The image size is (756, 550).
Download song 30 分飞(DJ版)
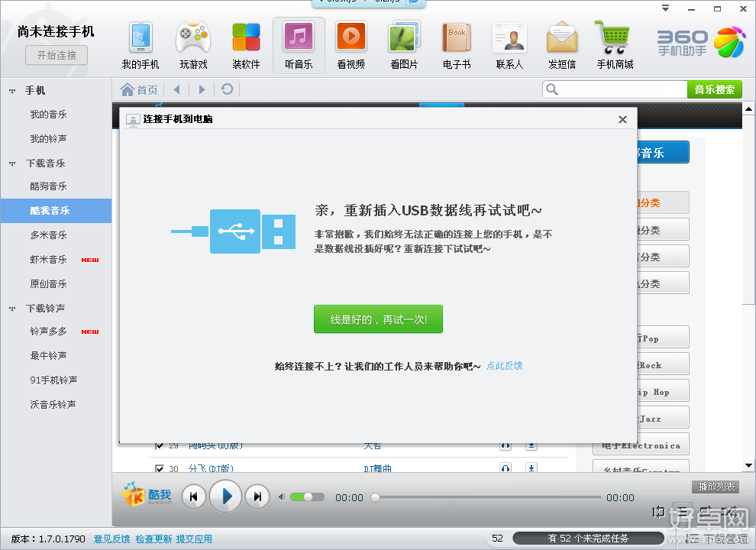click(x=531, y=468)
